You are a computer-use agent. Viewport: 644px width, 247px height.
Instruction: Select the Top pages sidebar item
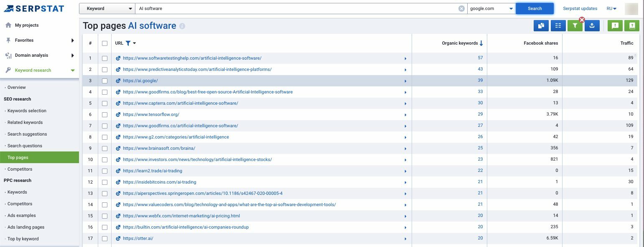pos(39,157)
